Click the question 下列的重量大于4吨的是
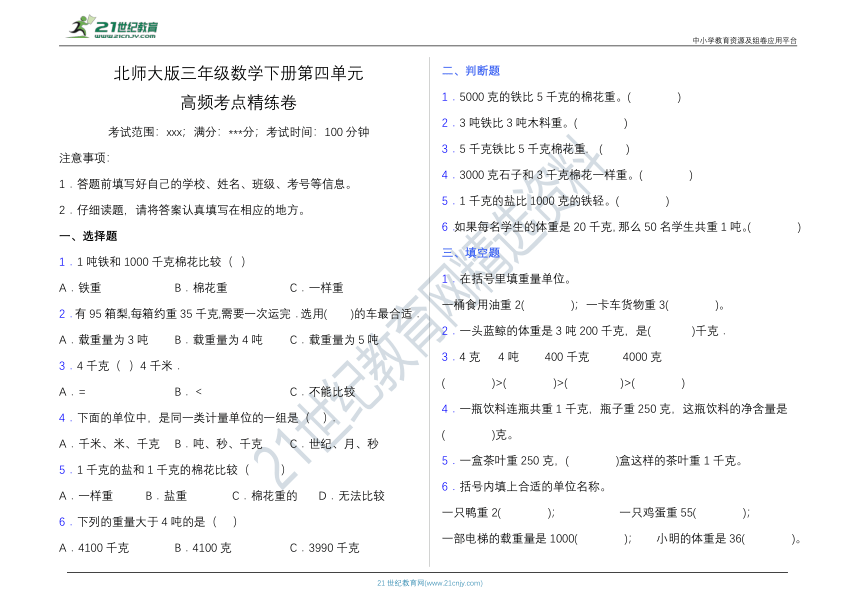 click(148, 521)
